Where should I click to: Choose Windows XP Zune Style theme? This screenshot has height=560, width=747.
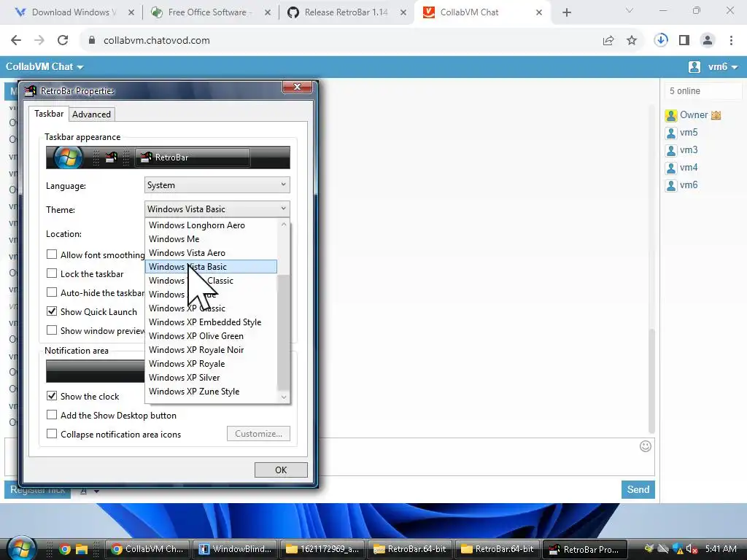211,391
